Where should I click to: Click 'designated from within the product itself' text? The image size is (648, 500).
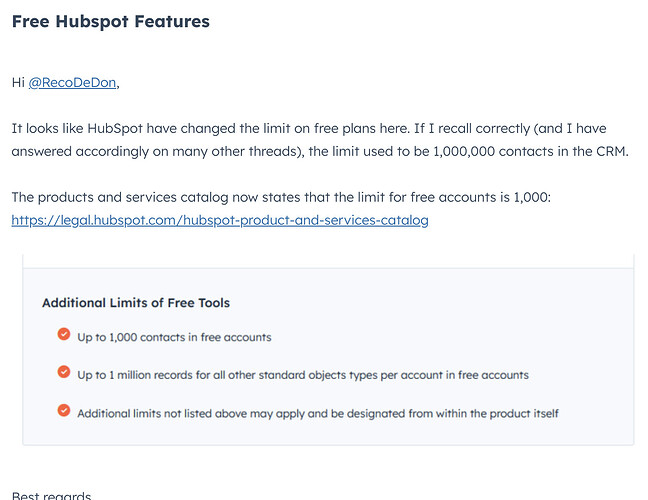(x=453, y=414)
